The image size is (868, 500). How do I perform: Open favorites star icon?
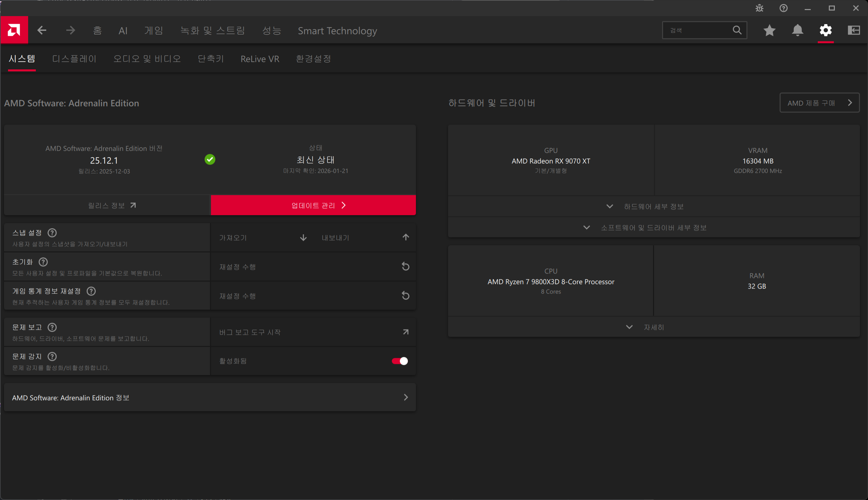pyautogui.click(x=769, y=30)
